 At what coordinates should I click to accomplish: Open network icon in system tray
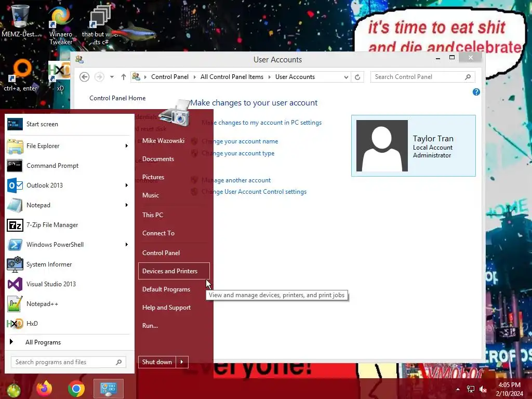(x=471, y=389)
